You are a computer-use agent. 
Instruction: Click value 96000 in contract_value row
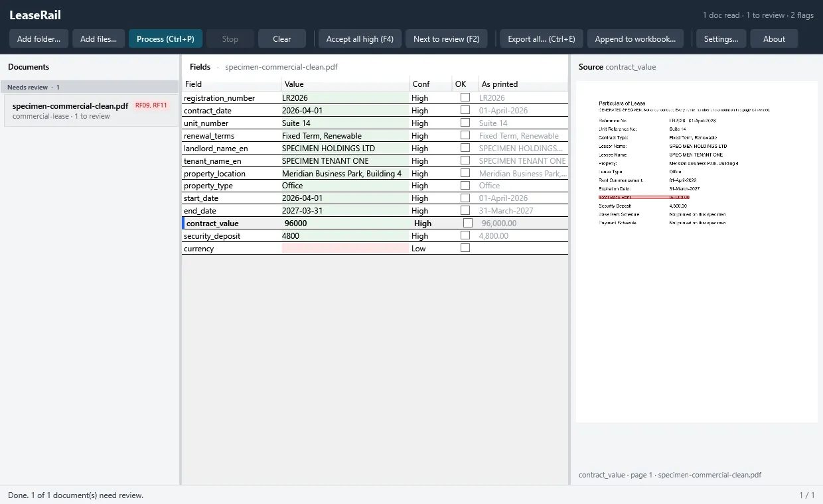pos(346,223)
